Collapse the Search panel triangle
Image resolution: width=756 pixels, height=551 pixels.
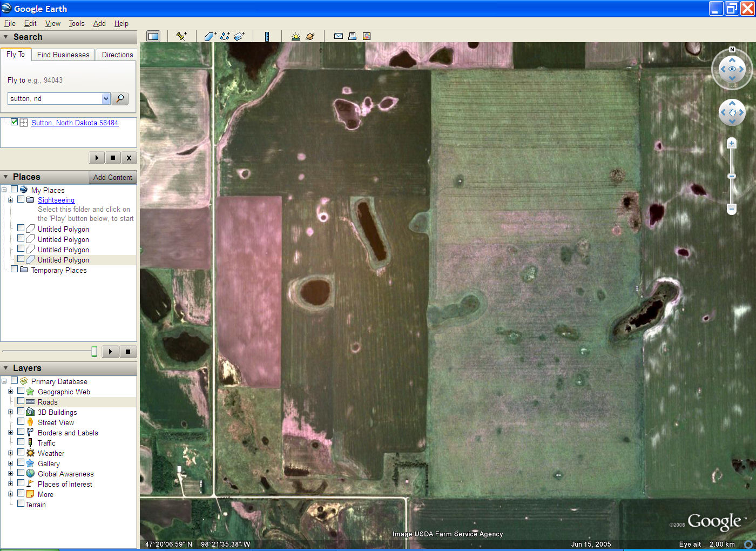point(6,37)
